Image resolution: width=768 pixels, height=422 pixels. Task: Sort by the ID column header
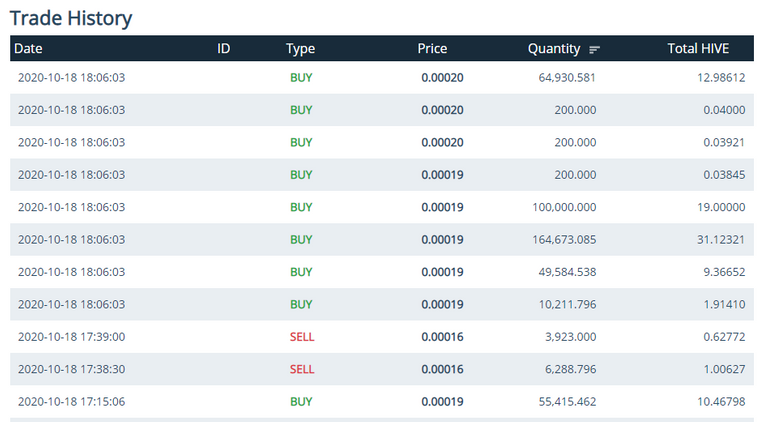[x=223, y=48]
